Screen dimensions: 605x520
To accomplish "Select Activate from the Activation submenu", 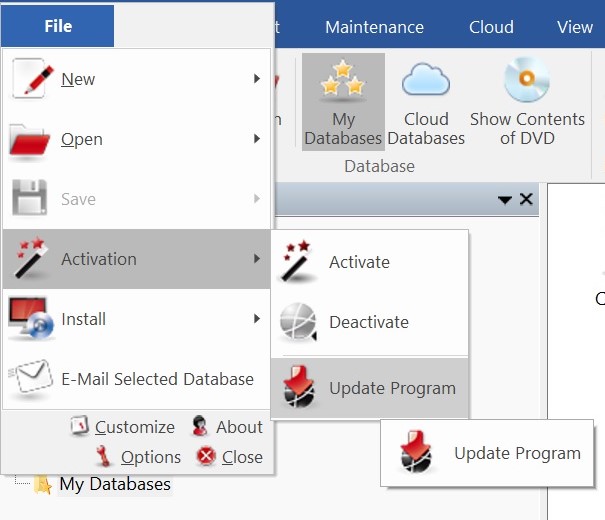I will tap(359, 262).
